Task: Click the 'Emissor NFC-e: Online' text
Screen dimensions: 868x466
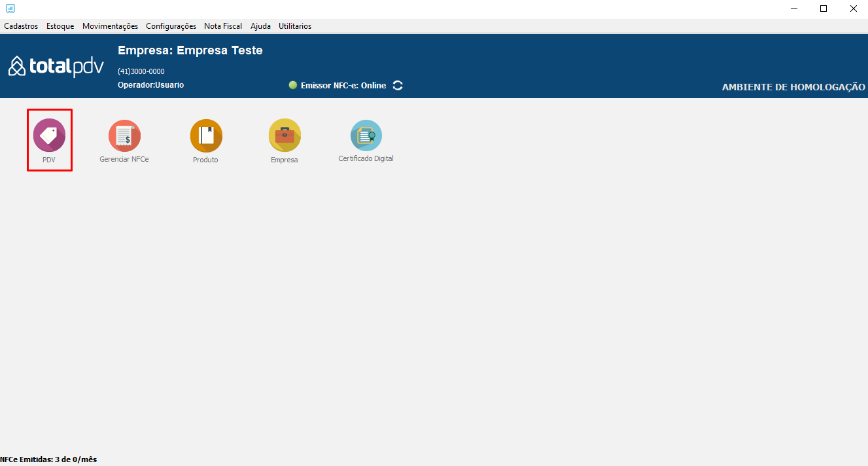Action: click(343, 86)
